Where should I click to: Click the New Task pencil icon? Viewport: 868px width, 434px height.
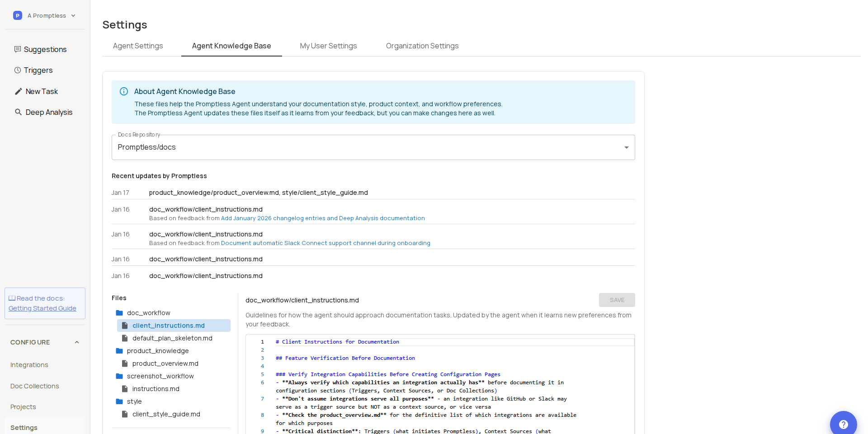tap(18, 91)
